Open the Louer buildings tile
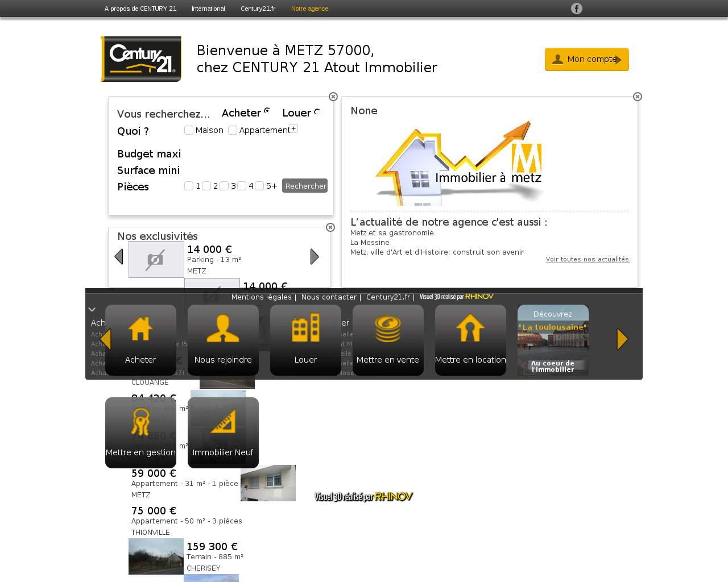The width and height of the screenshot is (728, 582). 305,340
